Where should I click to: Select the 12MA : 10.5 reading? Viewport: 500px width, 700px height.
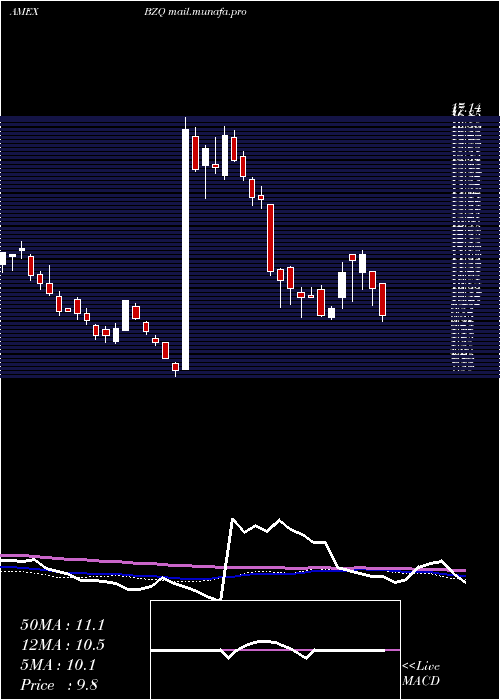[x=62, y=645]
